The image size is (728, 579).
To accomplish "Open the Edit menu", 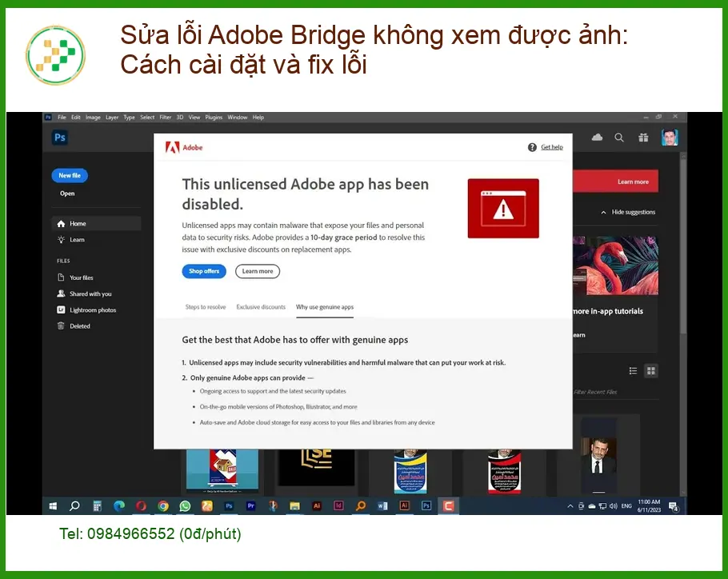I will (x=76, y=118).
